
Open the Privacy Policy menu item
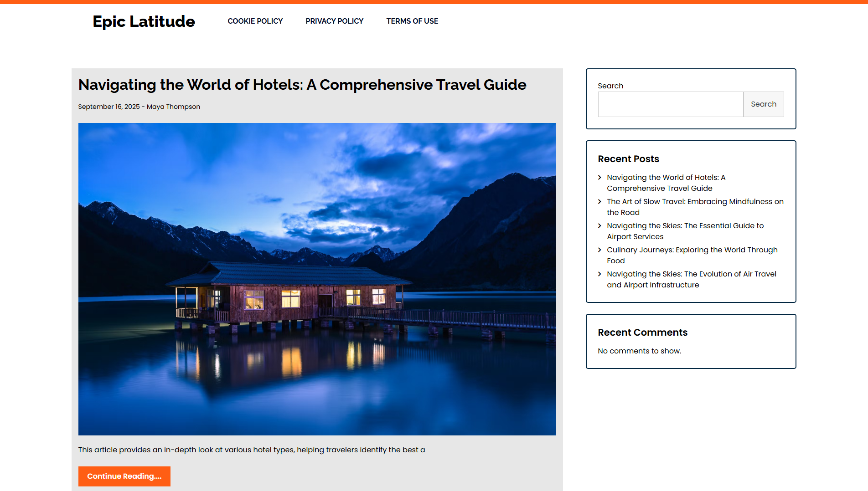click(335, 21)
